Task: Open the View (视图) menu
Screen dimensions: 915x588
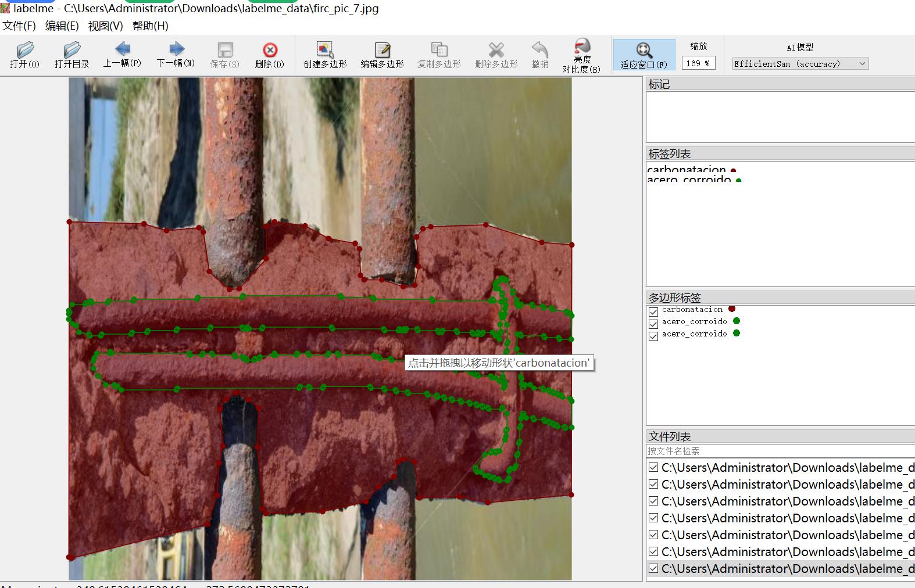Action: click(105, 26)
